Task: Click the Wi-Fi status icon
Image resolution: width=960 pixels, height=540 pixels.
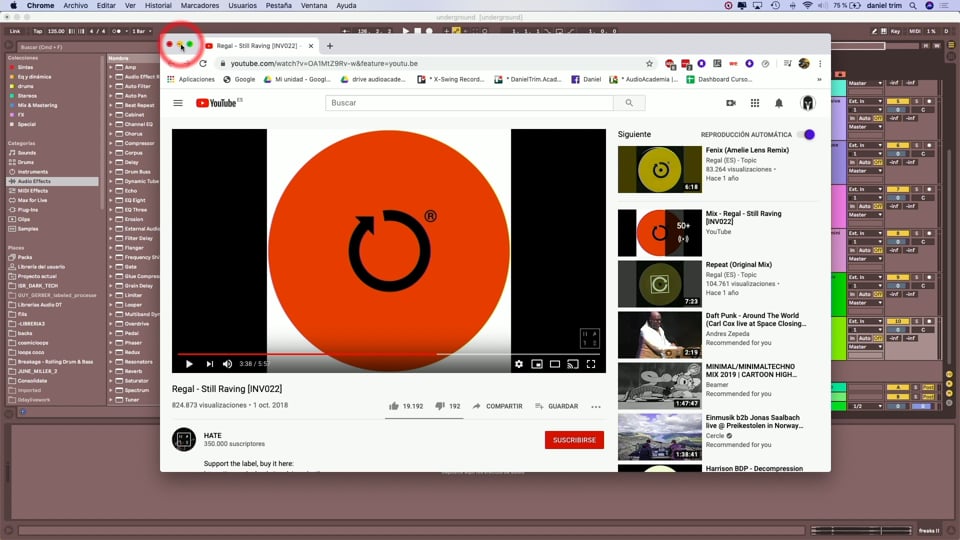Action: point(807,6)
